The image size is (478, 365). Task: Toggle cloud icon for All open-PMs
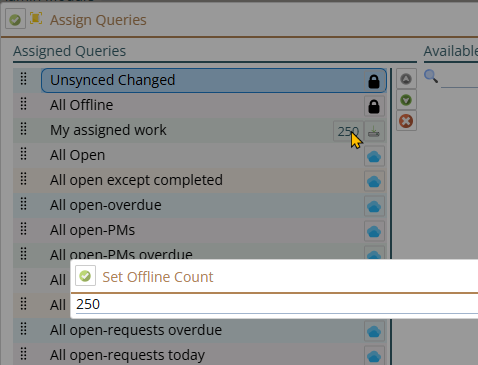pos(374,231)
